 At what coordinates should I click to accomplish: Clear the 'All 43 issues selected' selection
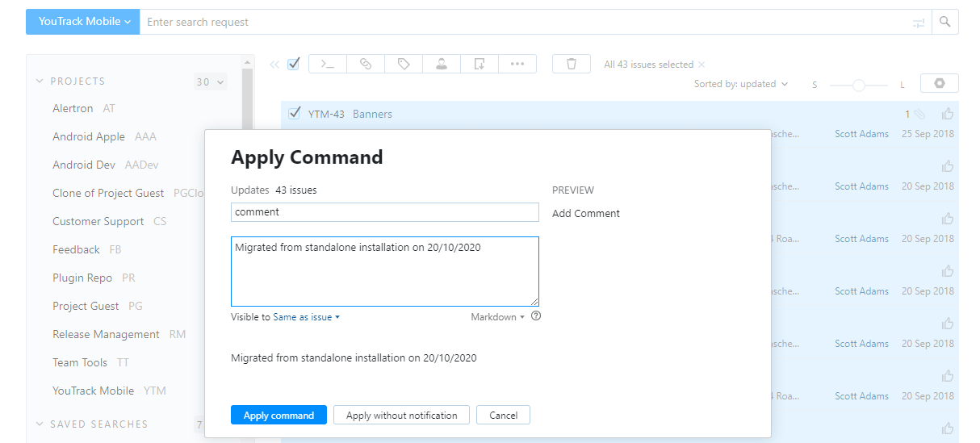pos(701,65)
